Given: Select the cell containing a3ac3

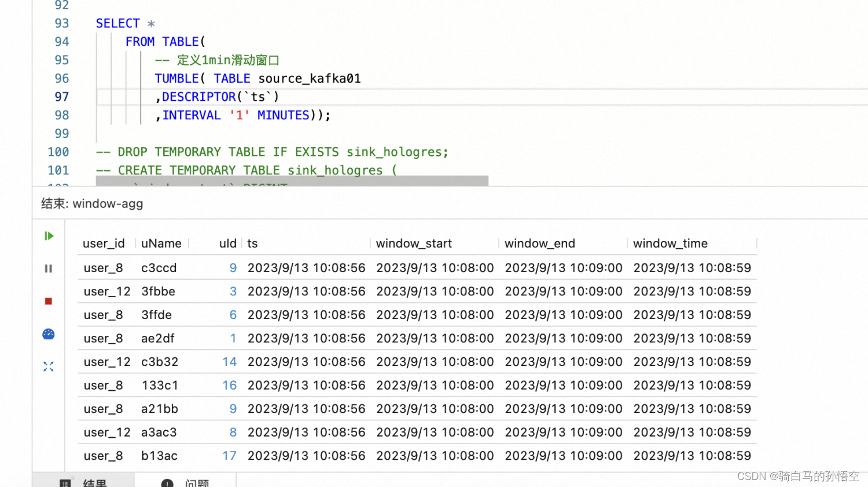Looking at the screenshot, I should [x=159, y=432].
